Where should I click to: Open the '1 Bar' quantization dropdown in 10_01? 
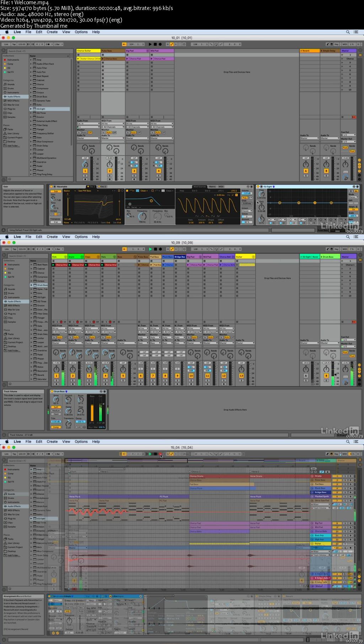pyautogui.click(x=58, y=44)
